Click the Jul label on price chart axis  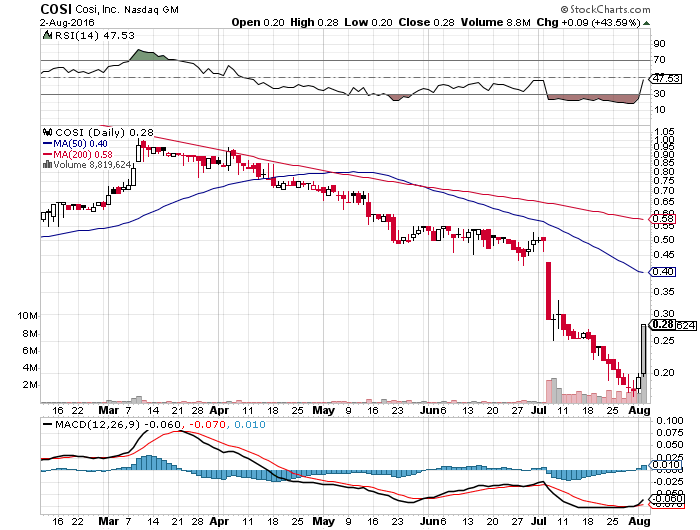pos(539,410)
